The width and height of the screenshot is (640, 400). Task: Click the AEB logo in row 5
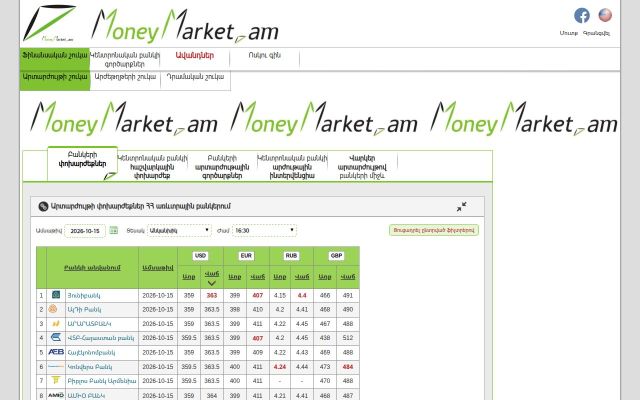click(56, 352)
